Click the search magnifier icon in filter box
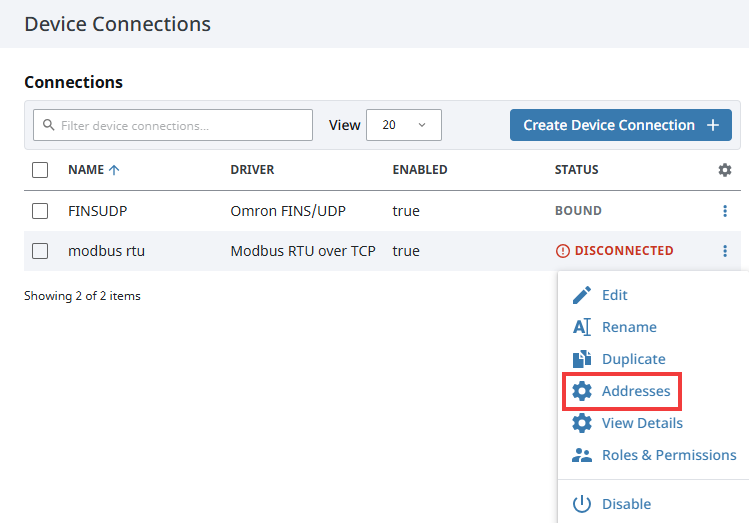 48,125
